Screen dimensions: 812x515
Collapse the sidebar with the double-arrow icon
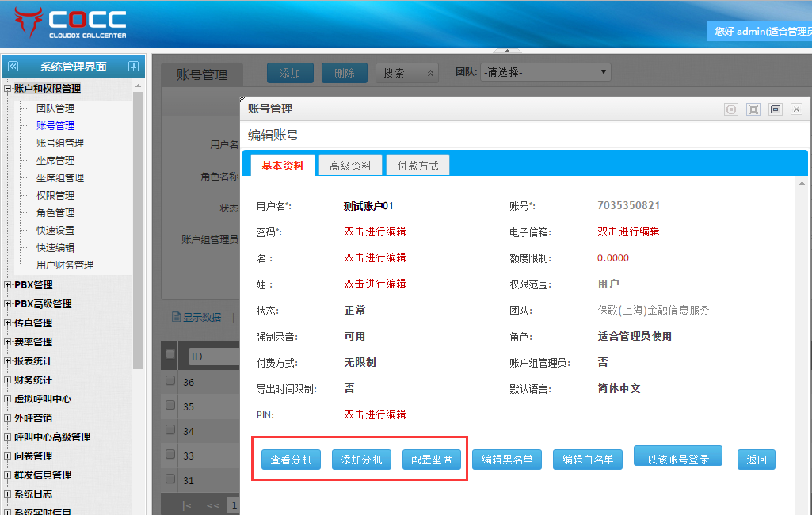coord(13,67)
